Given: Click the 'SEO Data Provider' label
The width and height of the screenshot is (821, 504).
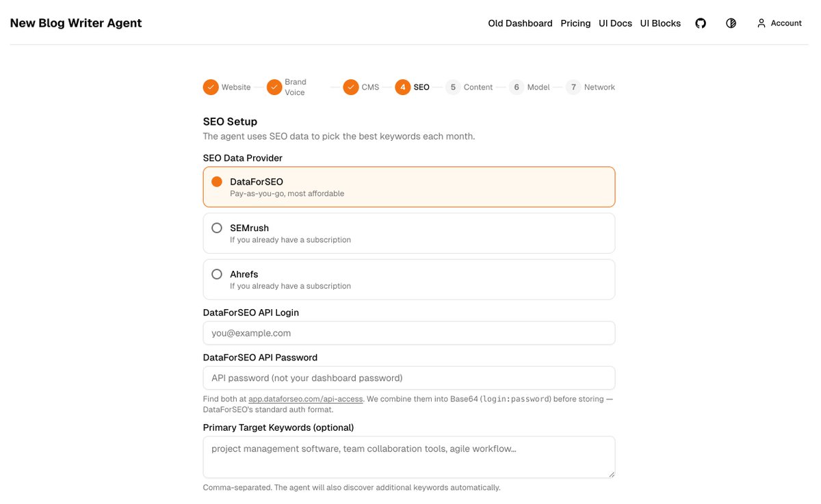Looking at the screenshot, I should tap(243, 158).
